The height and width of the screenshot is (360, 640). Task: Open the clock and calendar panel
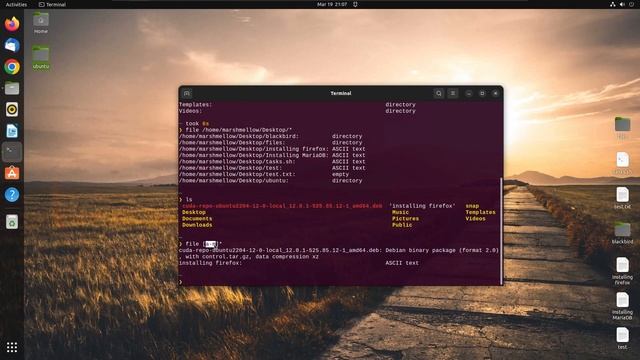point(332,4)
